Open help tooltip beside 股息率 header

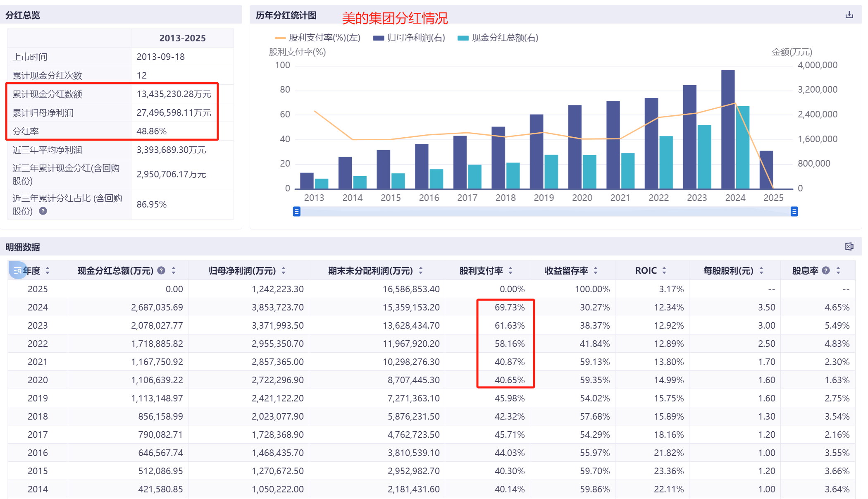tap(826, 270)
